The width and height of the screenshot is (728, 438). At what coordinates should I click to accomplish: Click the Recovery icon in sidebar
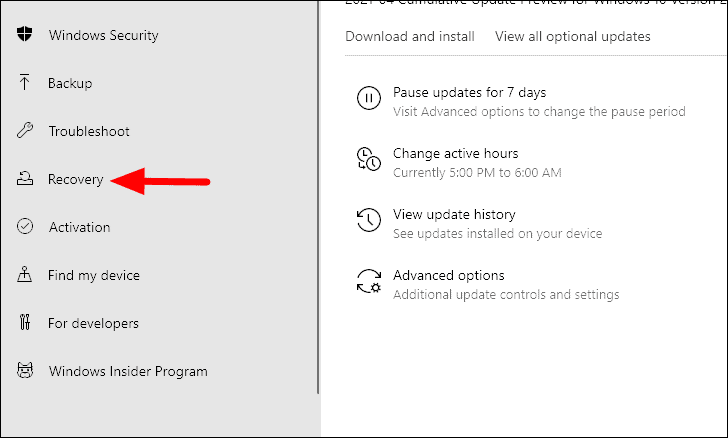[x=25, y=179]
